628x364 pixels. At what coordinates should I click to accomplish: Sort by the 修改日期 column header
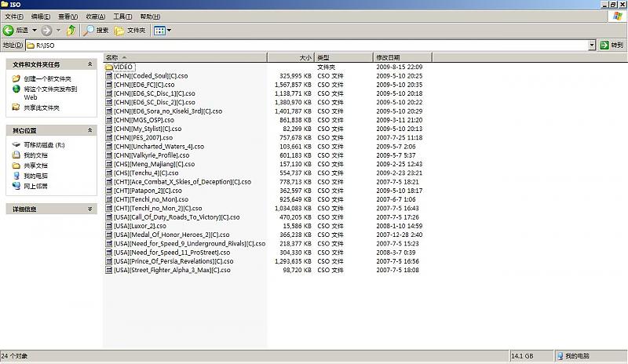402,57
